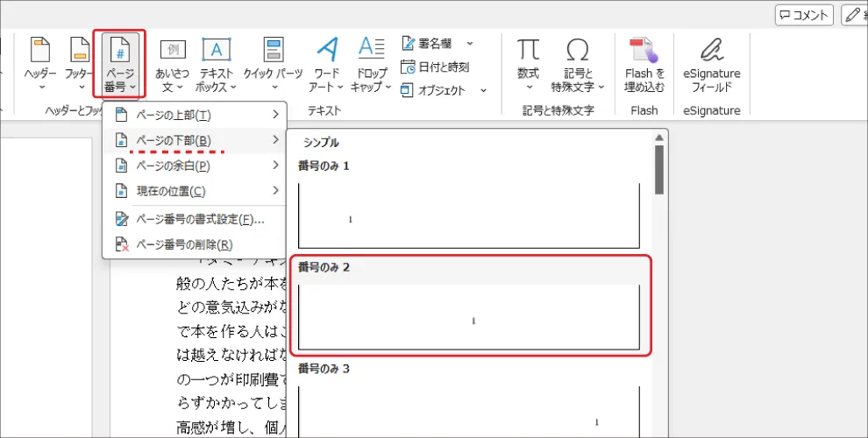Click the ページ番号の書式設定 menu icon

tap(121, 220)
